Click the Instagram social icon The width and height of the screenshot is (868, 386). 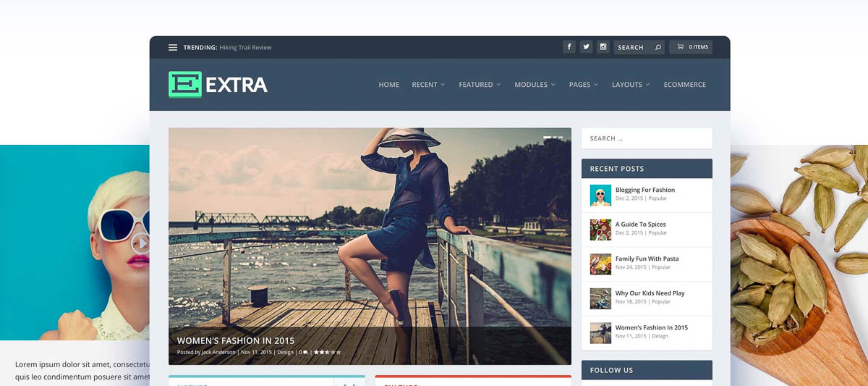tap(603, 47)
